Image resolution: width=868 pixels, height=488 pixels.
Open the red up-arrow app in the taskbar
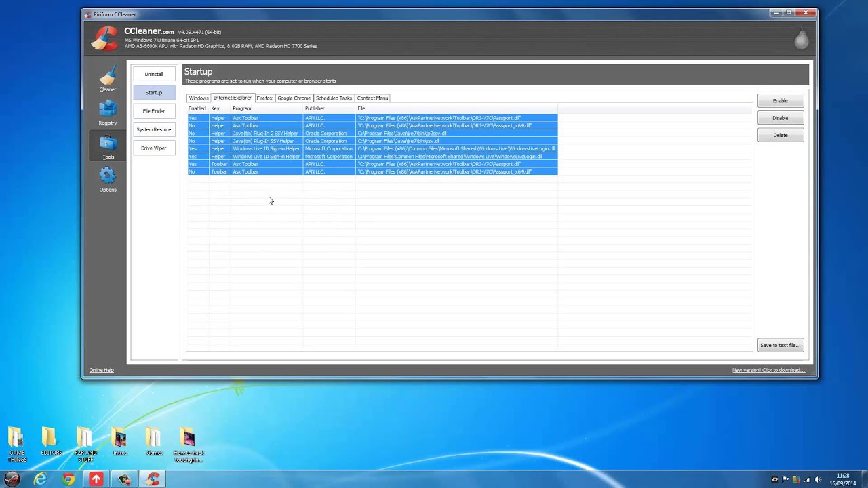(x=96, y=479)
